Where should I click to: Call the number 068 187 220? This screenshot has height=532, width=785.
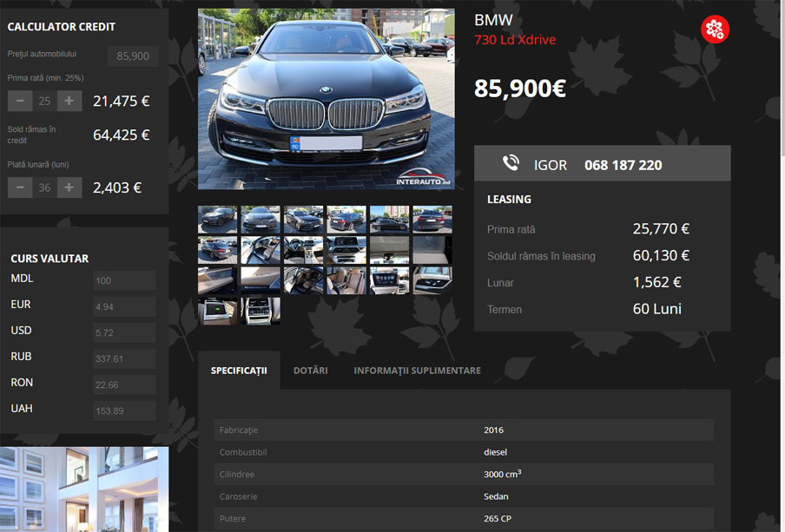point(623,165)
